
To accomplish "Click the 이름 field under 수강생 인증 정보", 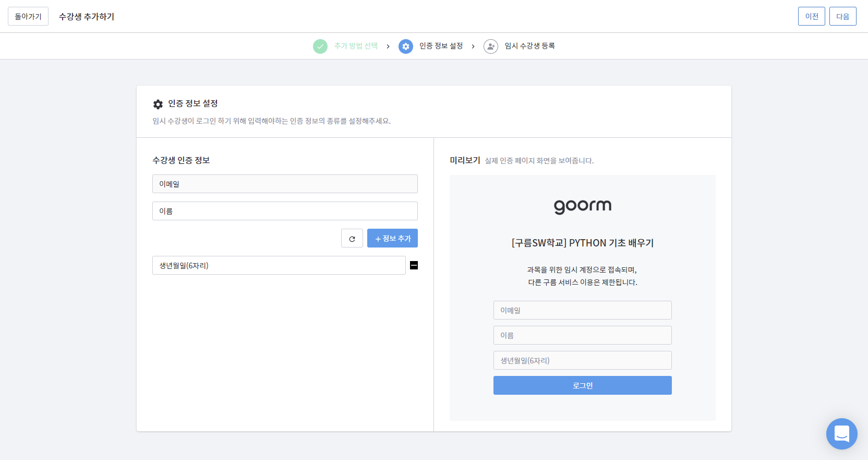I will tap(285, 211).
